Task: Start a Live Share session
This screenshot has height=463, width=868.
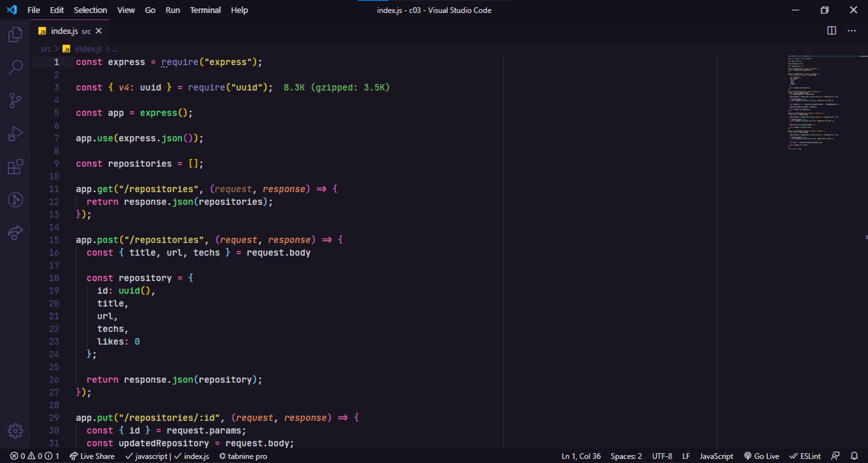Action: tap(92, 456)
